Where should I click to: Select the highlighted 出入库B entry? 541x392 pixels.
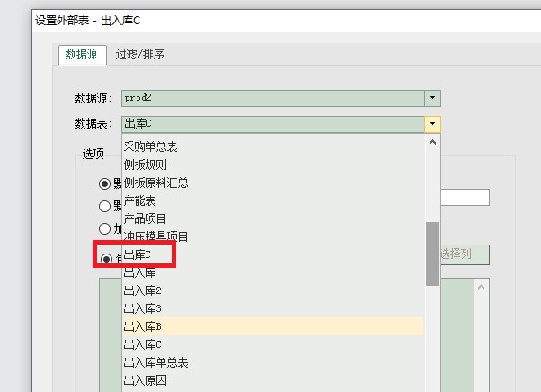pyautogui.click(x=142, y=326)
